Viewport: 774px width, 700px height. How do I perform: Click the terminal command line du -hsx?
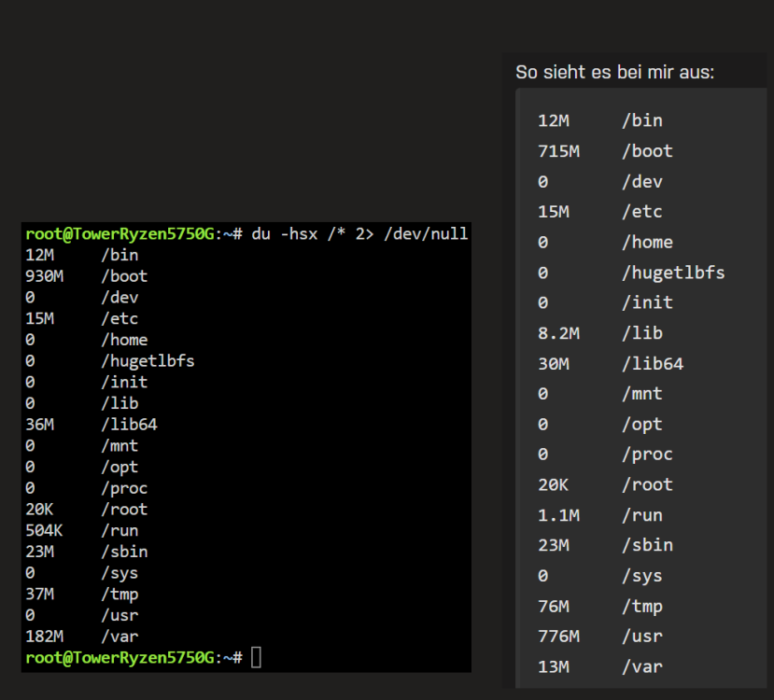tap(359, 233)
